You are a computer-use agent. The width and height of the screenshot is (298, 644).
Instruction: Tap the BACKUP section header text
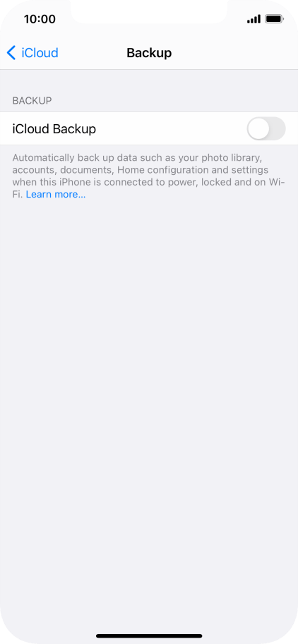click(x=32, y=101)
